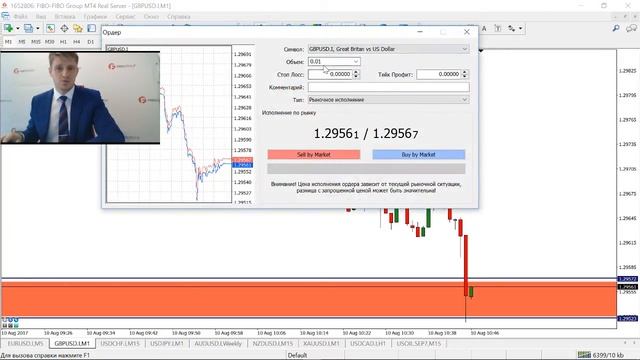Switch to USDCAD.l,H1 chart tab

pyautogui.click(x=368, y=344)
